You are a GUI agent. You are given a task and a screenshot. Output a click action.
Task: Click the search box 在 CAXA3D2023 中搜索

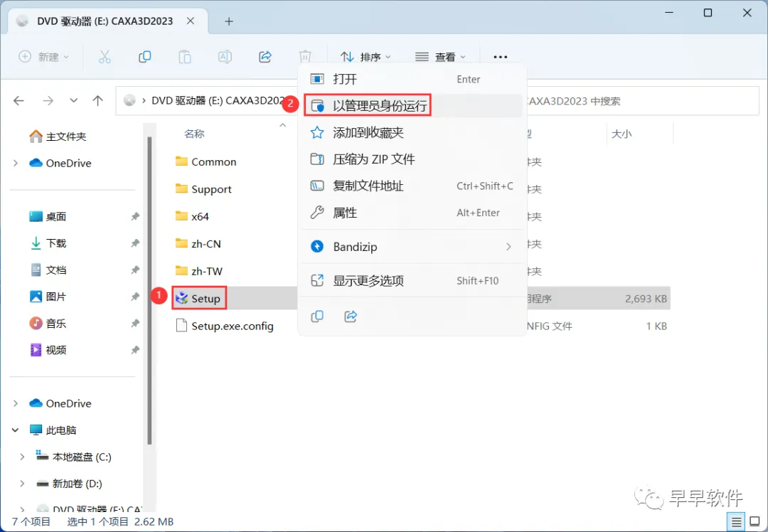click(641, 101)
